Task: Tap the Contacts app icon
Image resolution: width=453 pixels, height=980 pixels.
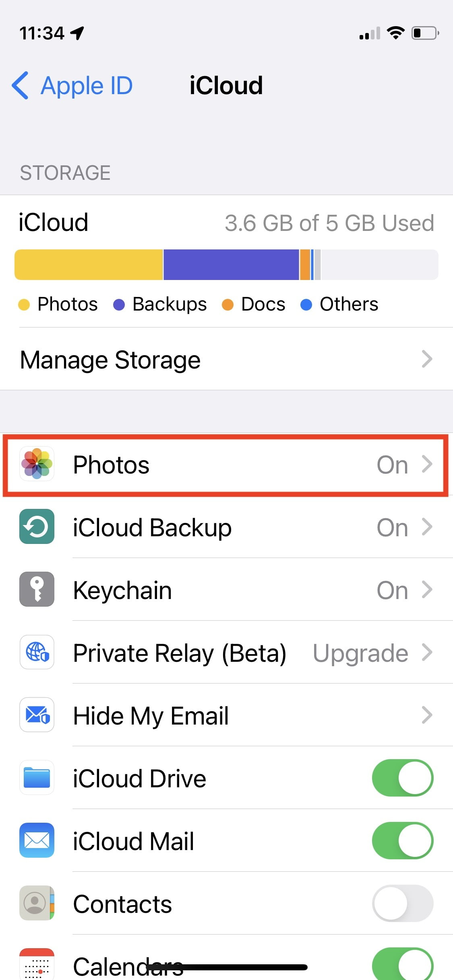Action: coord(37,903)
